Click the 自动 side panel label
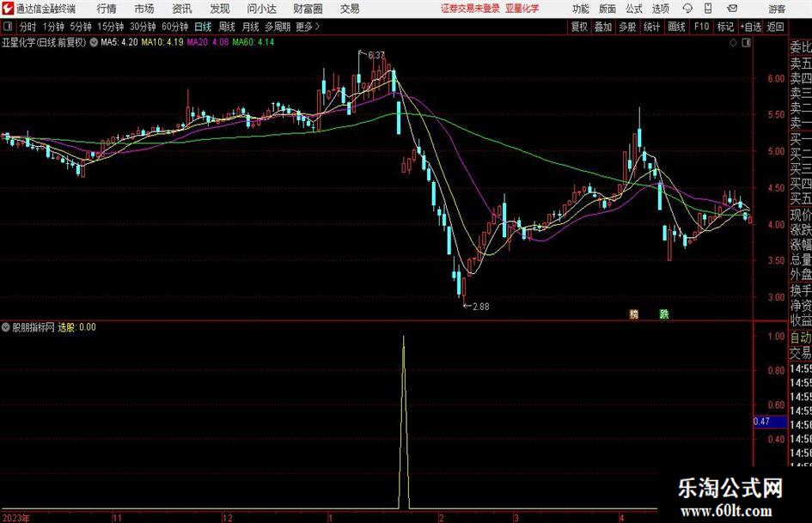The width and height of the screenshot is (812, 523). point(801,338)
